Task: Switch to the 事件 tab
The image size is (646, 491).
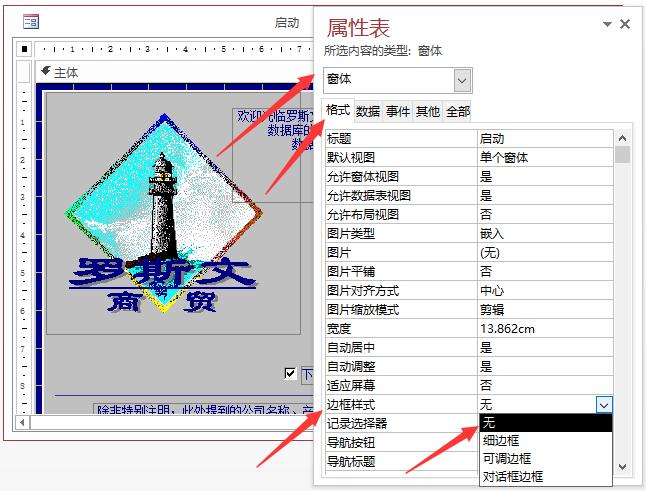Action: [398, 111]
